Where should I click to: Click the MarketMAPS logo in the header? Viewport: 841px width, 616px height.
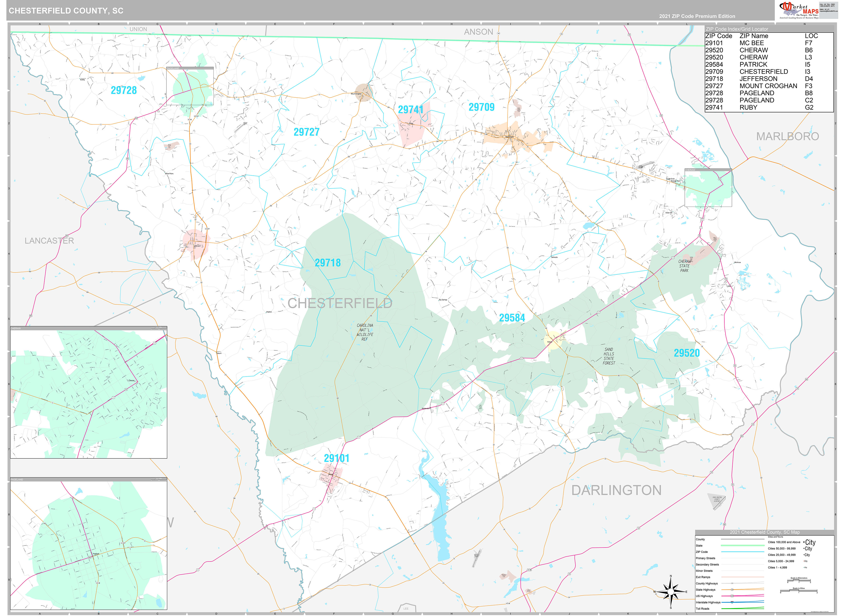pyautogui.click(x=799, y=10)
